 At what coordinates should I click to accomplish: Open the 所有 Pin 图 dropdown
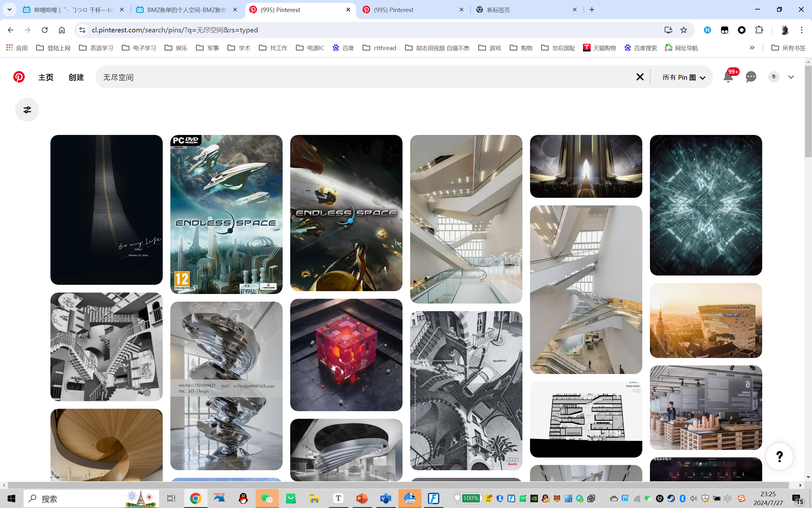(684, 77)
